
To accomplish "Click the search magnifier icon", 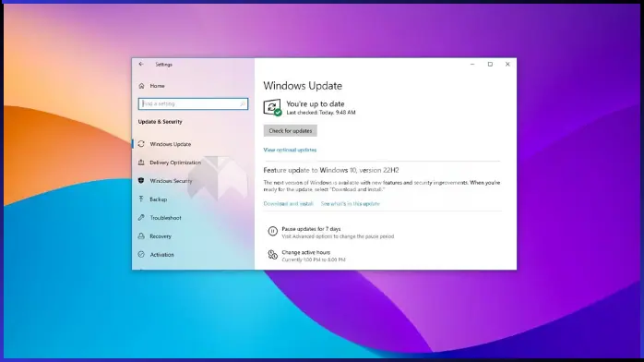I will pos(243,104).
